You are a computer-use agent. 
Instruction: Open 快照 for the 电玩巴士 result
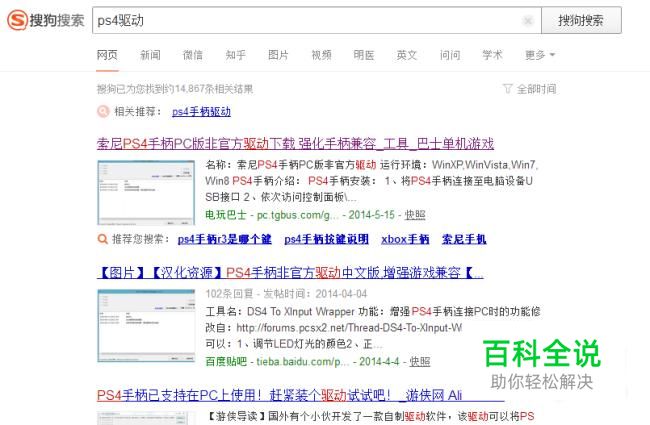coord(415,215)
